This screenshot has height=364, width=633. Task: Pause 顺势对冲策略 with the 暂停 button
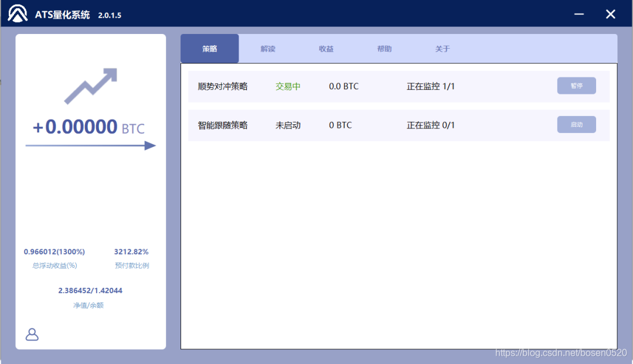click(576, 86)
